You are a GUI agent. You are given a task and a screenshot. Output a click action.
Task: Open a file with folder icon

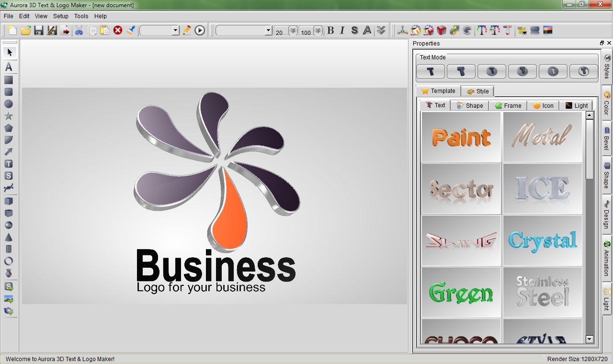point(26,31)
